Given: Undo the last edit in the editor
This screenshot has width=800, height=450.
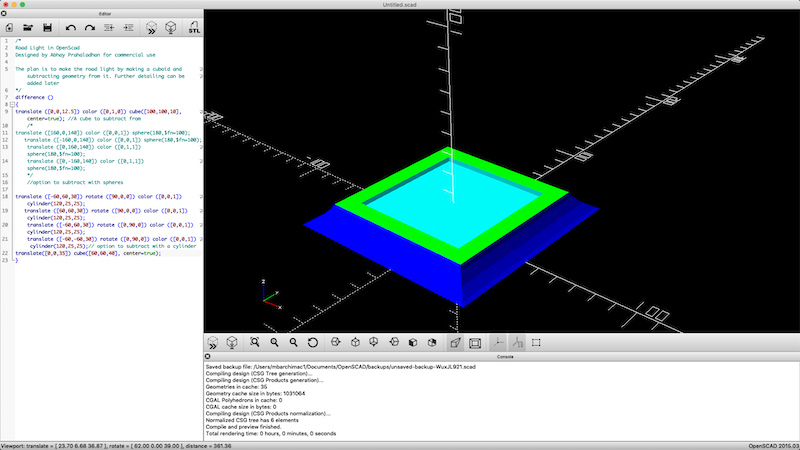Looking at the screenshot, I should click(70, 28).
